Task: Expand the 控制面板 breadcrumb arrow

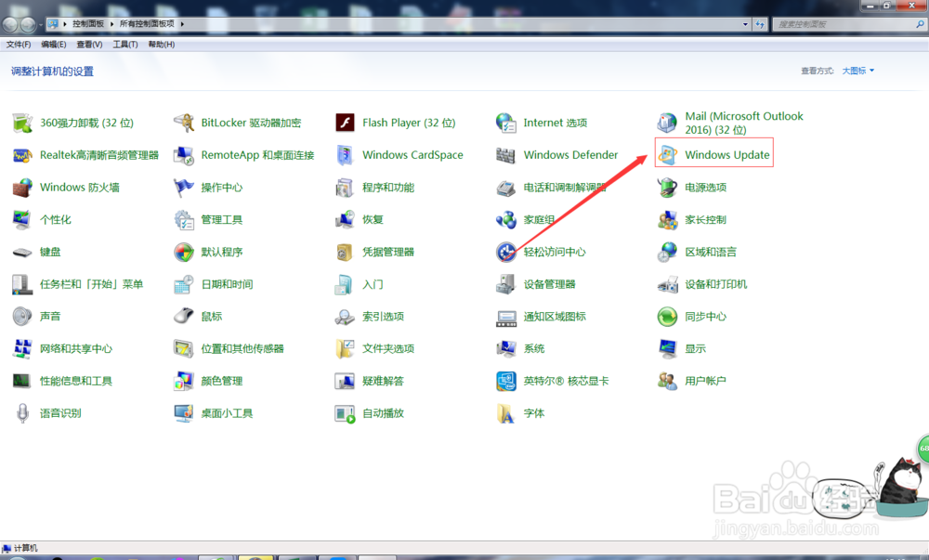Action: 111,23
